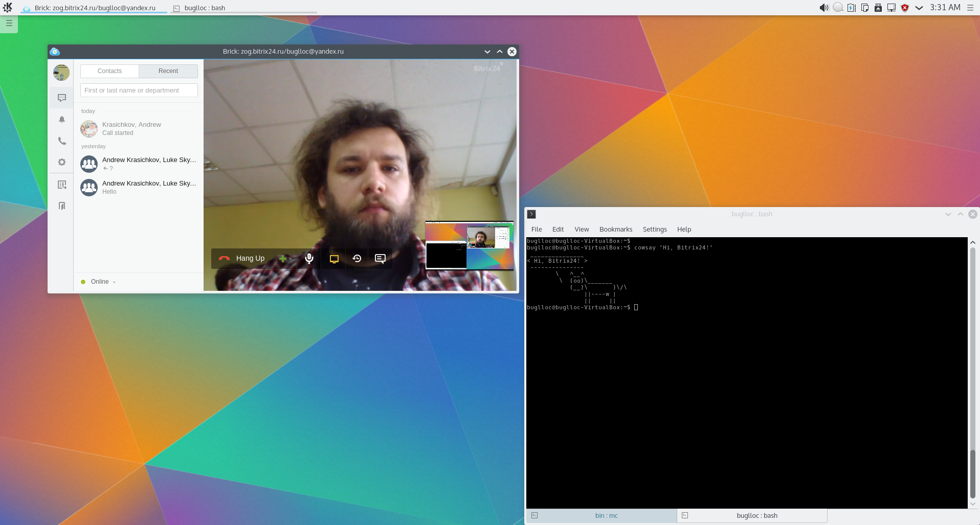Invite another user with green plus
Viewport: 980px width, 525px height.
(x=282, y=259)
